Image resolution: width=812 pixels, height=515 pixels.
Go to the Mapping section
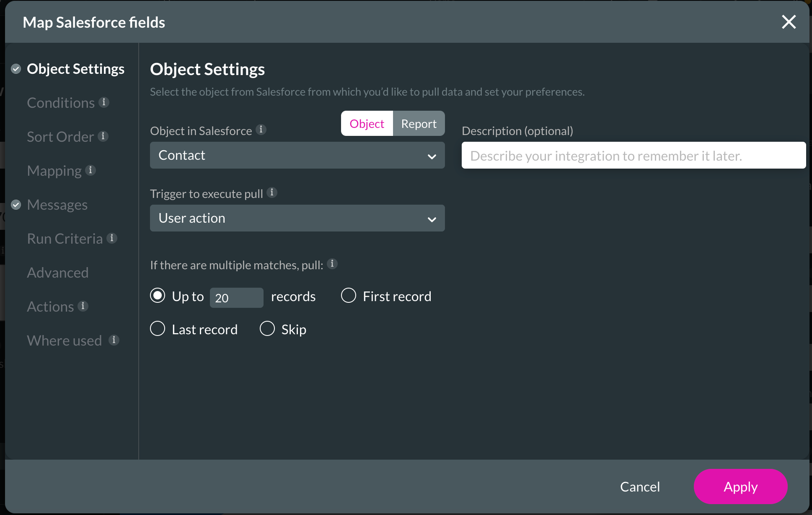coord(54,171)
